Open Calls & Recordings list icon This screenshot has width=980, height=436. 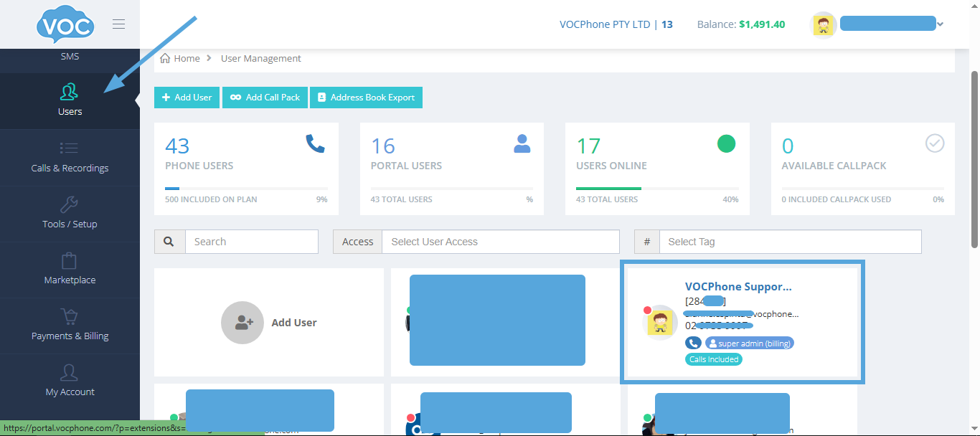point(70,148)
